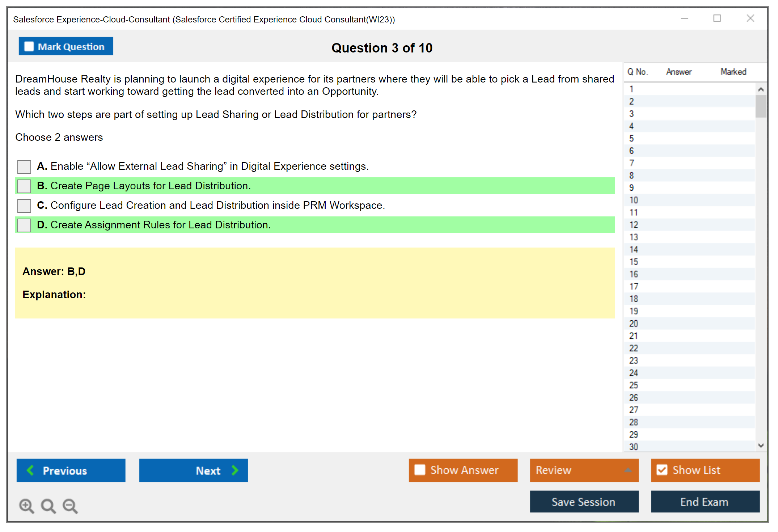Maximize the exam window

point(717,18)
